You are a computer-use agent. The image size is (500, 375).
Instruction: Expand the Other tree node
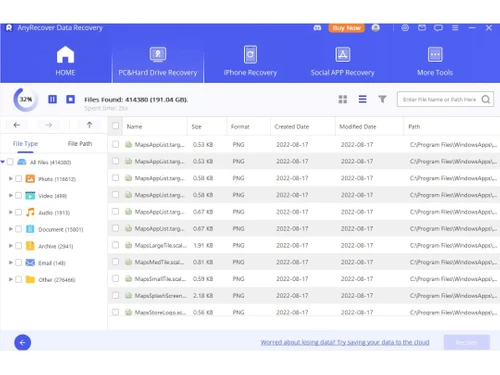point(11,279)
